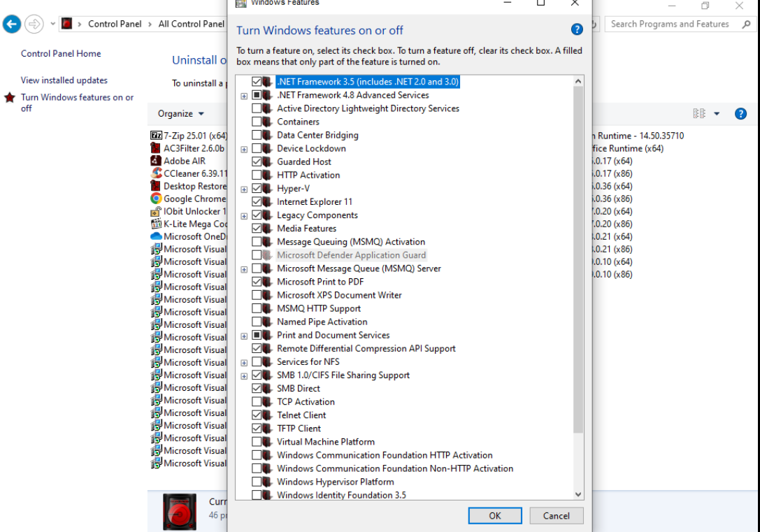The image size is (760, 532).
Task: Click Control Panel breadcrumb
Action: 115,24
